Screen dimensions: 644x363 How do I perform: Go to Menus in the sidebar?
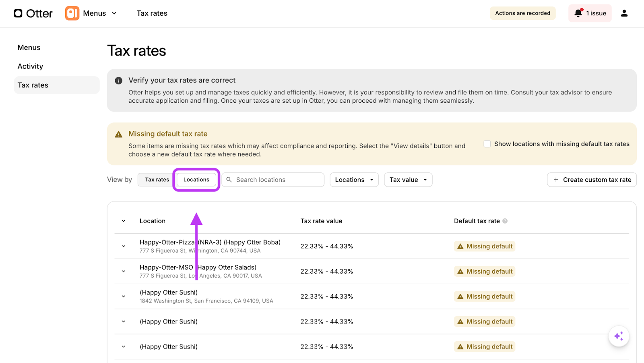click(29, 48)
